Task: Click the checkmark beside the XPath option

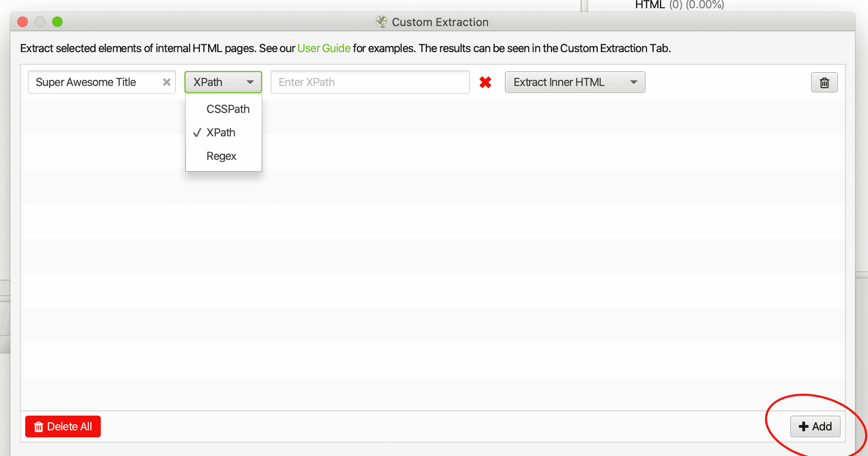Action: click(198, 132)
